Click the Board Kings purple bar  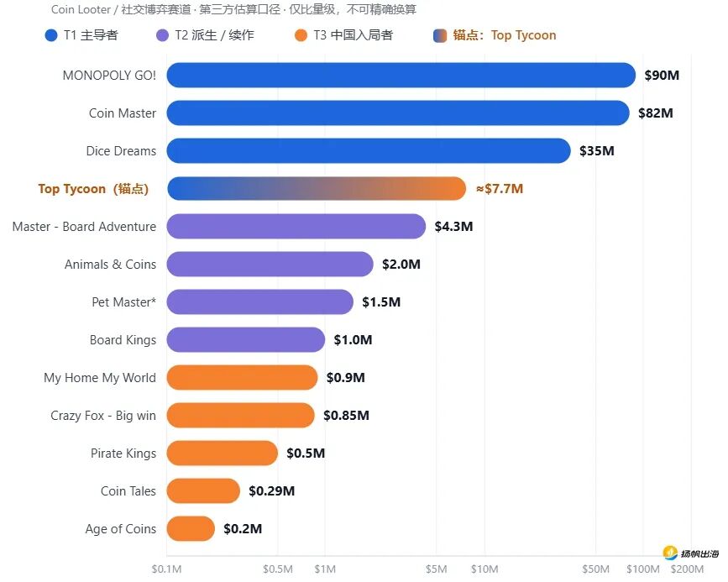tap(246, 339)
